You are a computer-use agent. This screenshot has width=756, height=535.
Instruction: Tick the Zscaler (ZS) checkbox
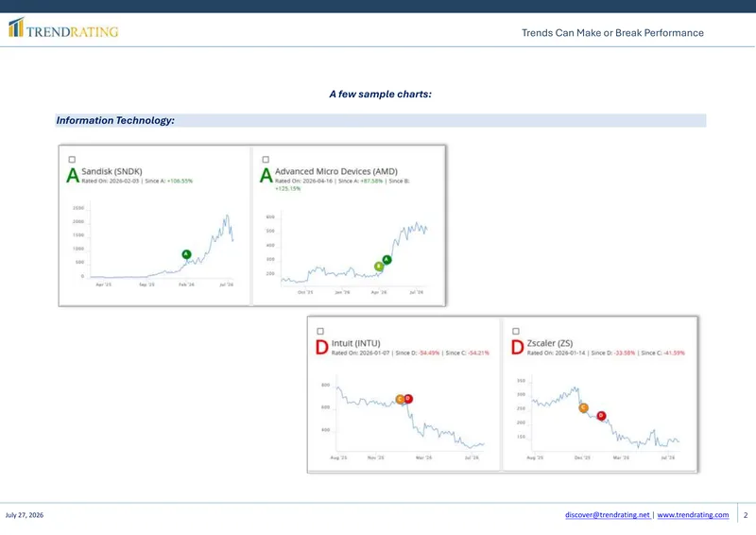coord(516,332)
